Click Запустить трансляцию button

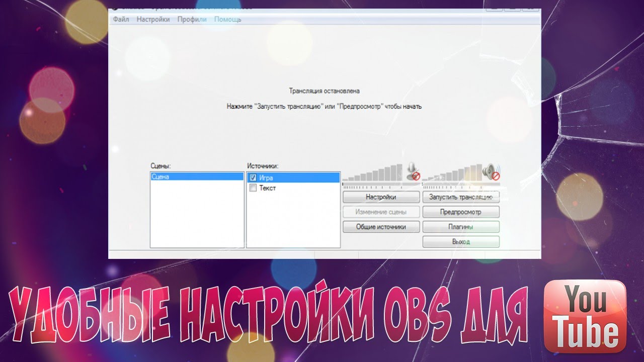tap(461, 197)
